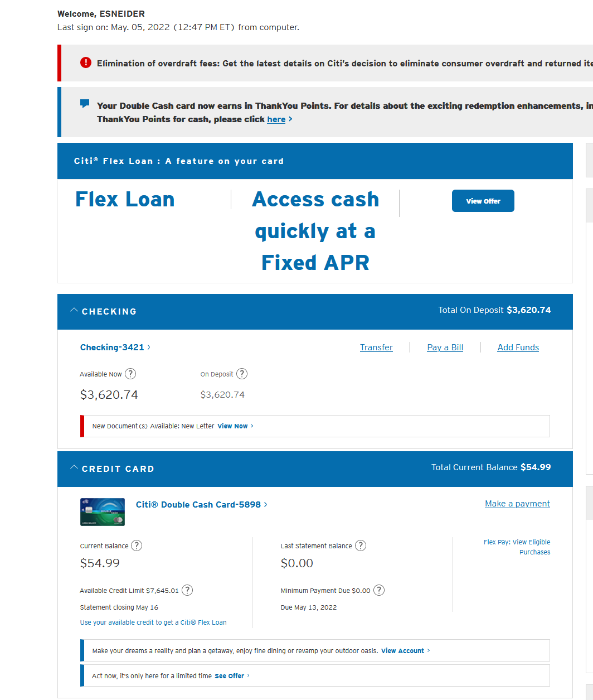Click the blue chat bubble icon for Double Cash notice

tap(85, 104)
